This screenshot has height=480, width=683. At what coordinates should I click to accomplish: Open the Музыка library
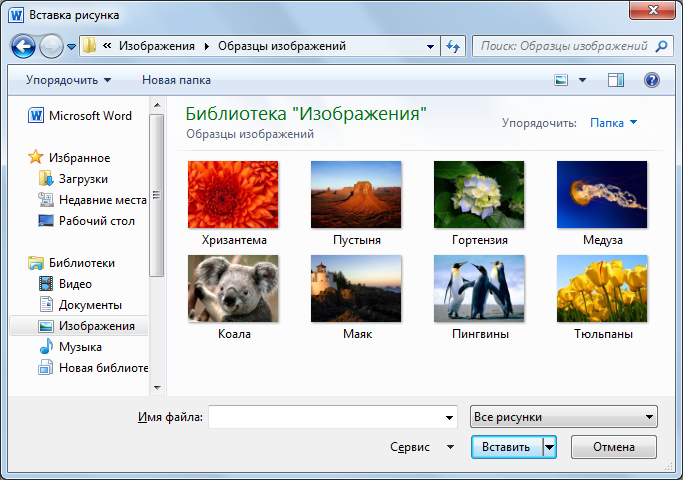70,347
